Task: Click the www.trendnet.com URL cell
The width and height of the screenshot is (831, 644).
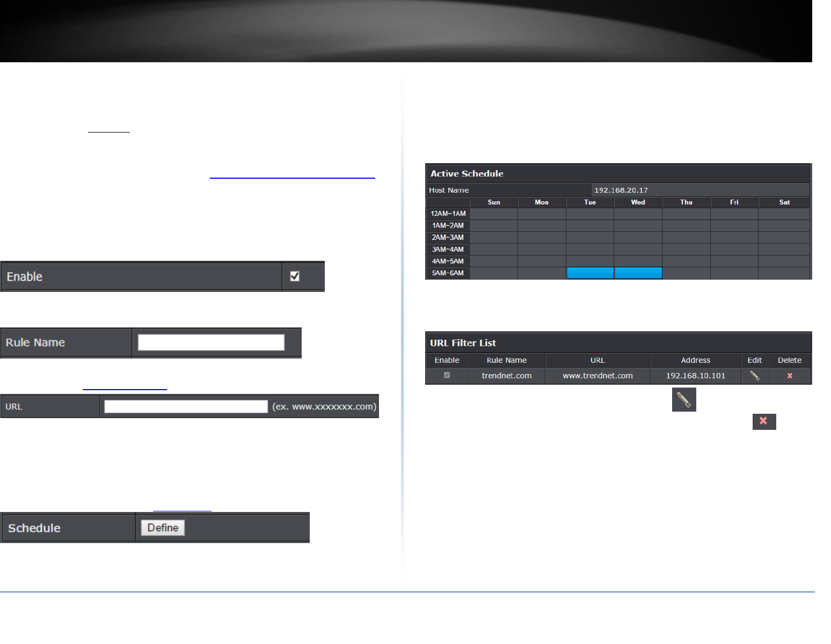Action: coord(597,376)
